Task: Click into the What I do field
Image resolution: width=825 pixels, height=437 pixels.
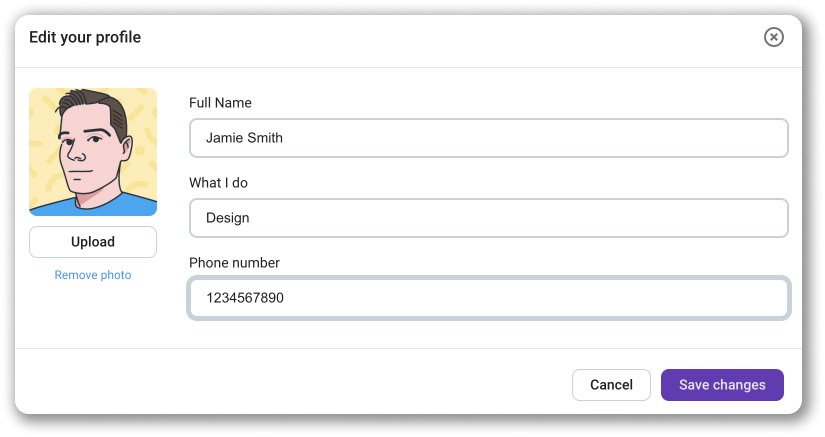Action: 489,218
